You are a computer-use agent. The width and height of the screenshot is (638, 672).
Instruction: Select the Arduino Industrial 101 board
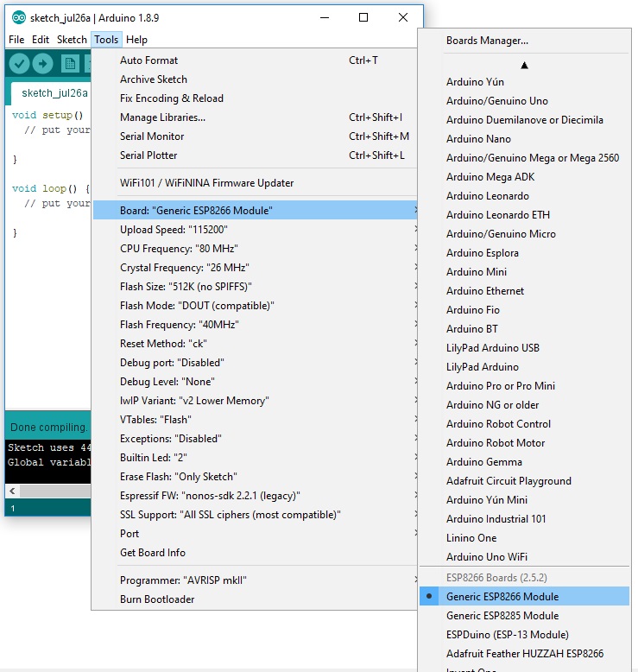524,518
